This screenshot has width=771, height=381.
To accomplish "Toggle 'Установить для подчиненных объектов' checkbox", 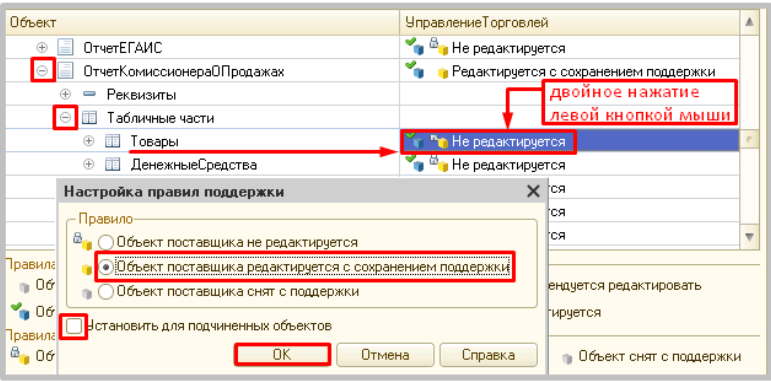I will [x=75, y=325].
